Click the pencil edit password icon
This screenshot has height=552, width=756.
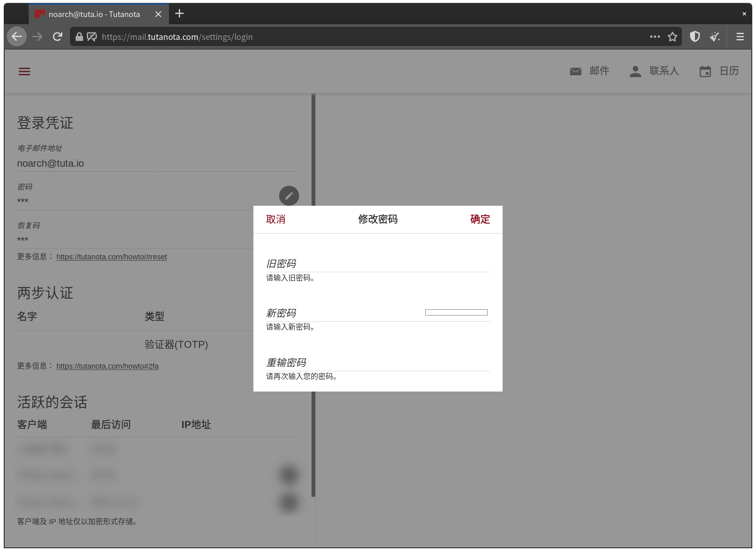(289, 196)
